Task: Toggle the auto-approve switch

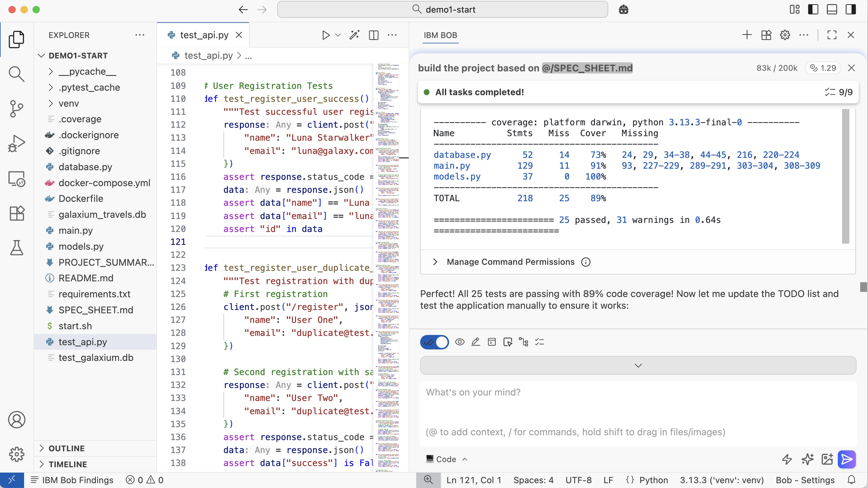Action: click(x=434, y=342)
